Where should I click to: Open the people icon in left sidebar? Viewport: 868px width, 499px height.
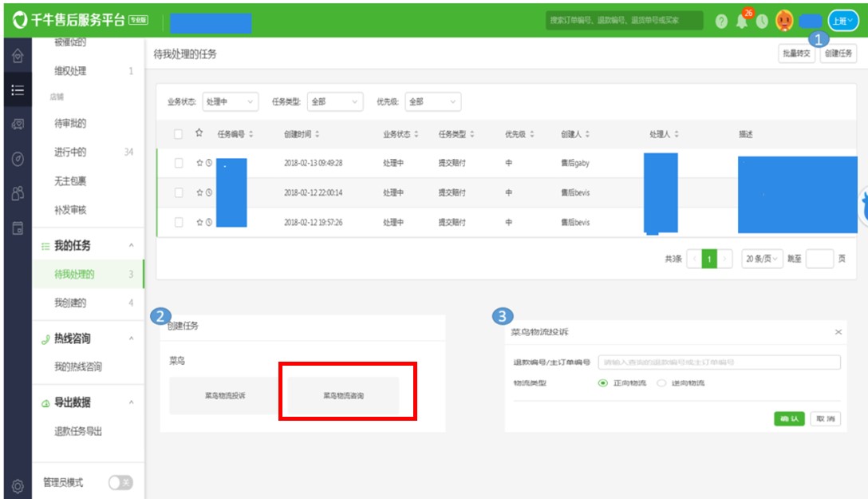coord(17,193)
